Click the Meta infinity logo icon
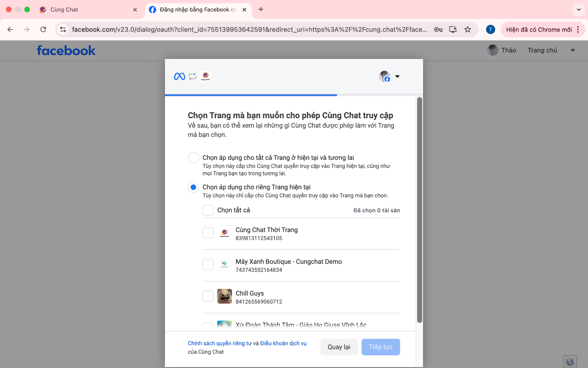 click(179, 76)
